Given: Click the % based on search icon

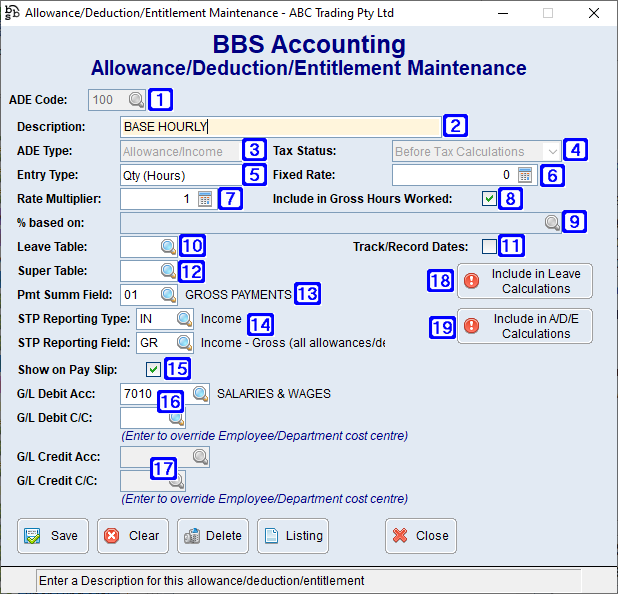Looking at the screenshot, I should 552,223.
